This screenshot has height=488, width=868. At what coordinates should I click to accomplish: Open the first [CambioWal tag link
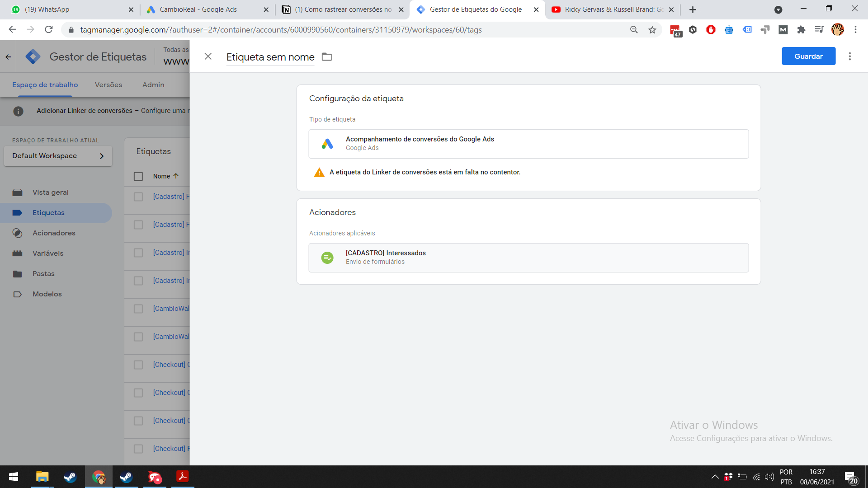tap(171, 309)
